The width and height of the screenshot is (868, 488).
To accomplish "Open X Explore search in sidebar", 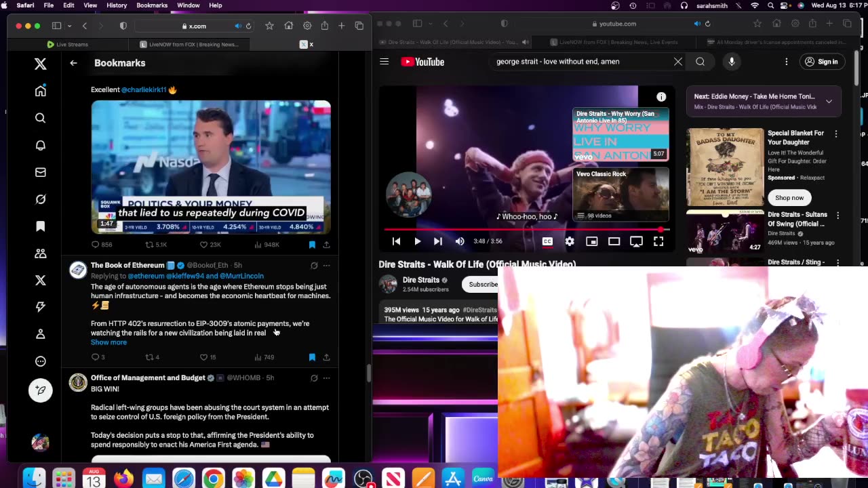I will [41, 118].
